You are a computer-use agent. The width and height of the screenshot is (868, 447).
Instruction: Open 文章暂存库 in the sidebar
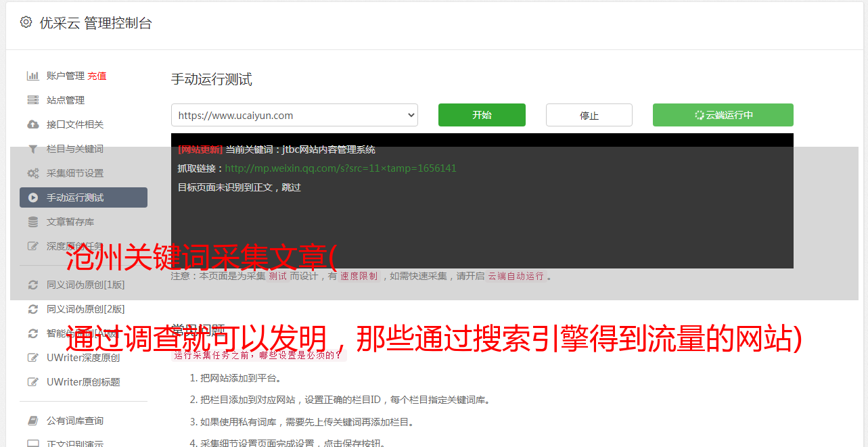coord(70,222)
